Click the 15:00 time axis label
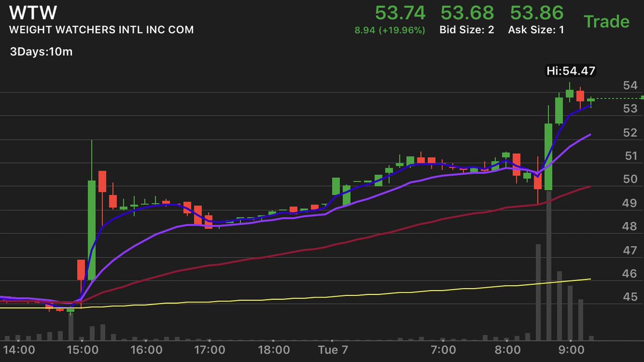Viewport: 644px width, 362px height. click(x=82, y=350)
